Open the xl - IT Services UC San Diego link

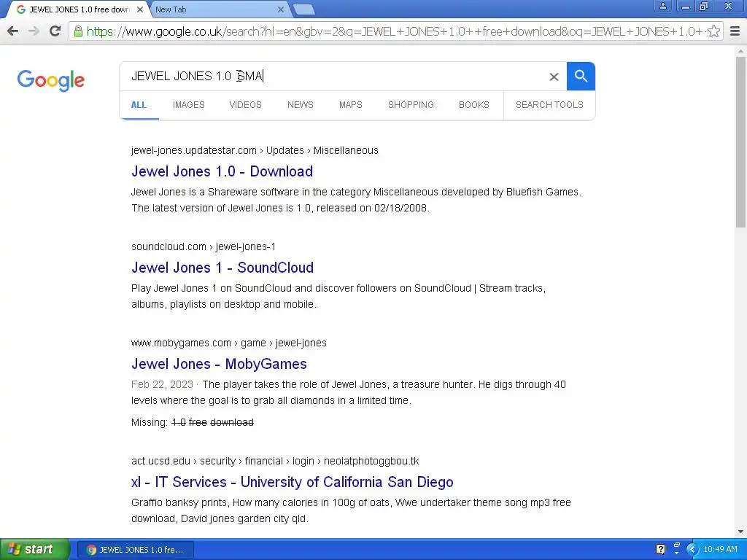click(292, 482)
